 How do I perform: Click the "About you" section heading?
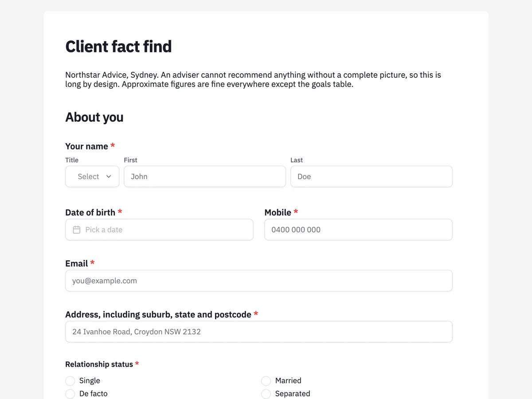click(x=94, y=117)
